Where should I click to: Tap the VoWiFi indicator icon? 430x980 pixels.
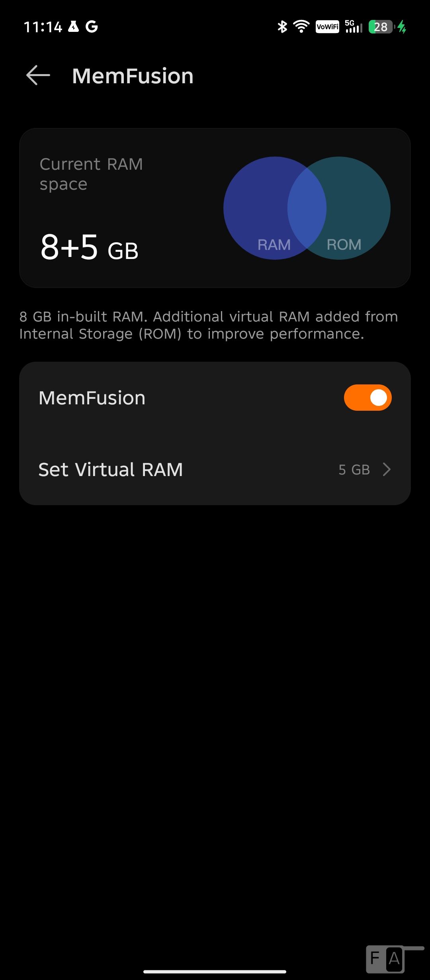point(327,27)
